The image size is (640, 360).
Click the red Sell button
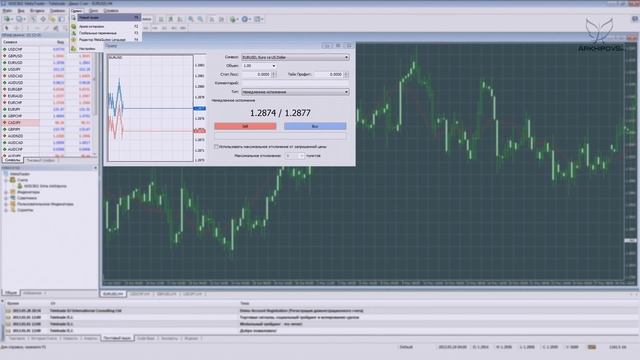[245, 127]
